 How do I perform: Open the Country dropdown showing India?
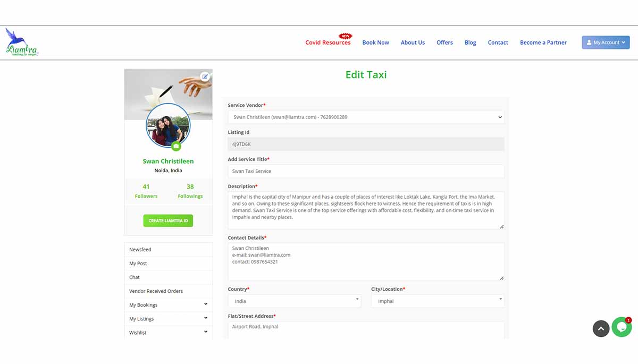point(297,301)
